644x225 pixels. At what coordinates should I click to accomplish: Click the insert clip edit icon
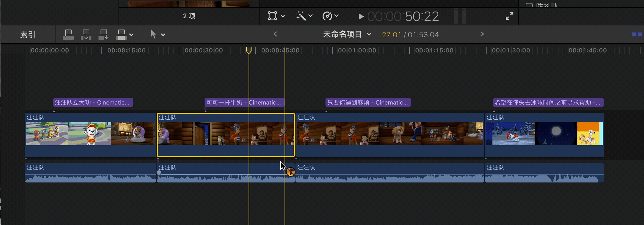(x=86, y=35)
